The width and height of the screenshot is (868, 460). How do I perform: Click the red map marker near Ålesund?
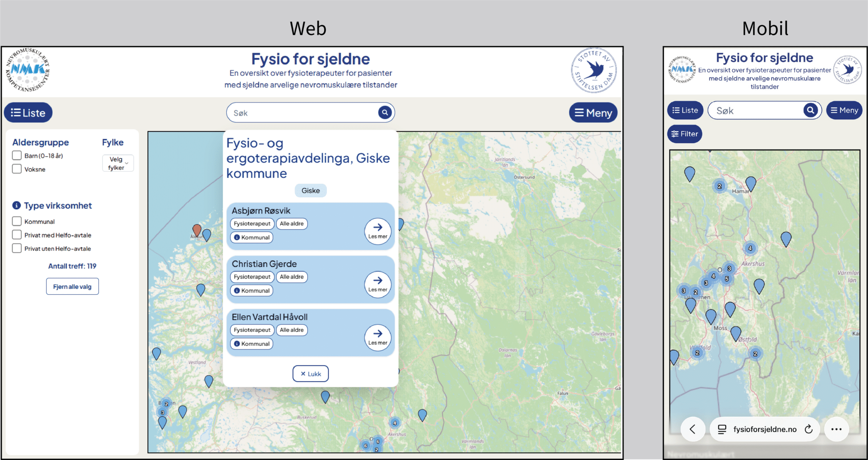[x=197, y=230]
